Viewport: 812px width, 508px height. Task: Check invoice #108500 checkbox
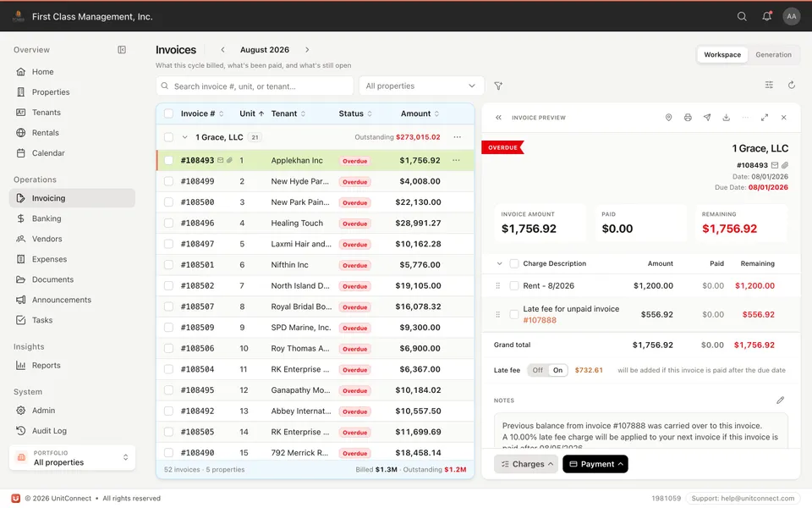[168, 202]
